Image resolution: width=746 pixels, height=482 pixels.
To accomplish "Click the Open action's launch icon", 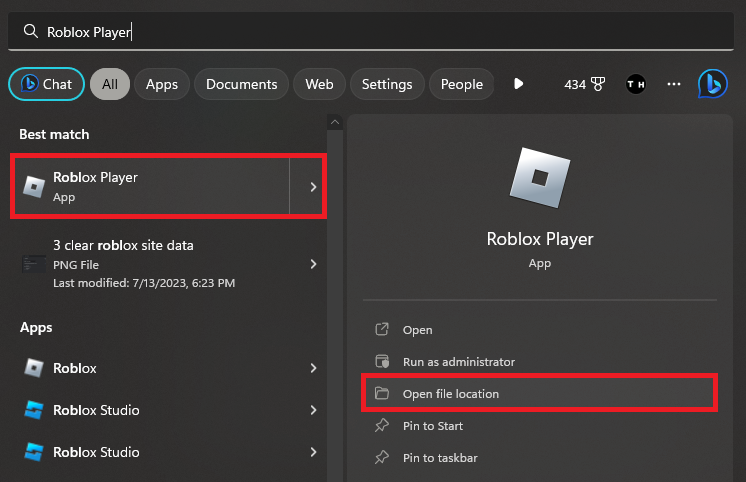I will pos(382,329).
